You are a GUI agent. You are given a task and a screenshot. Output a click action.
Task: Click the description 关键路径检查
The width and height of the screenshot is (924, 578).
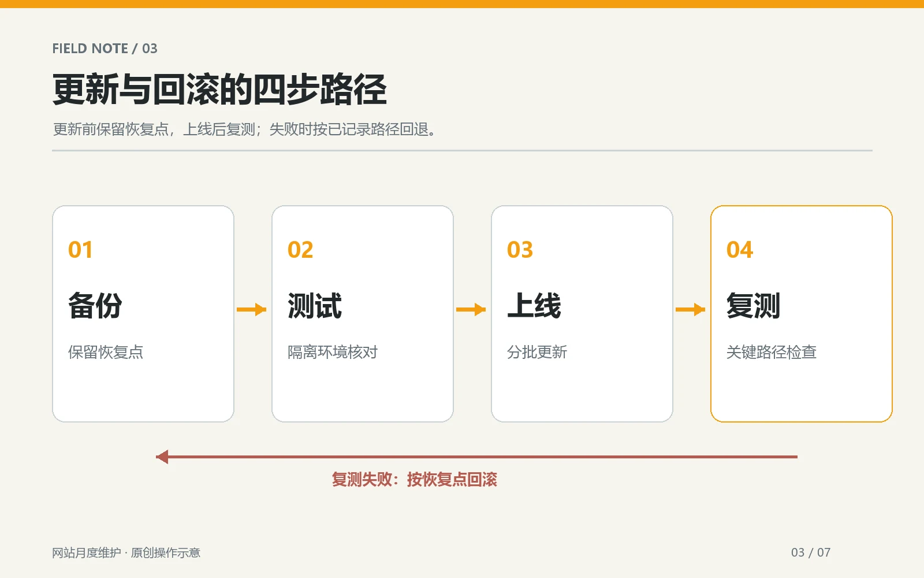pos(772,352)
